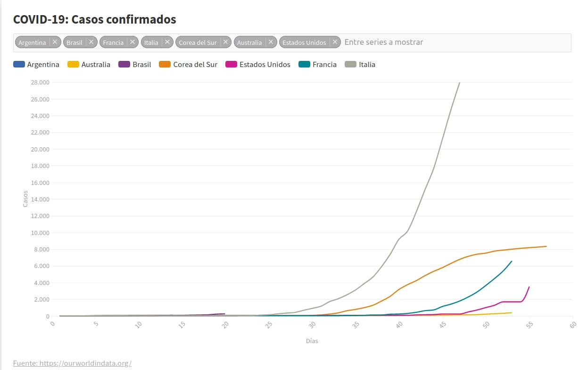The height and width of the screenshot is (370, 588).
Task: Remove Estados Unidos tag with x icon
Action: click(x=335, y=42)
